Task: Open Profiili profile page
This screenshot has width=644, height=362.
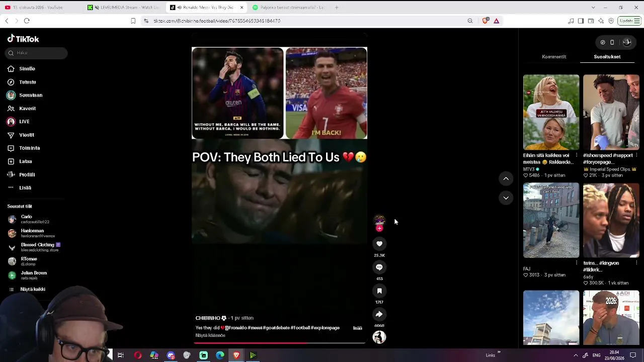Action: 21,174
